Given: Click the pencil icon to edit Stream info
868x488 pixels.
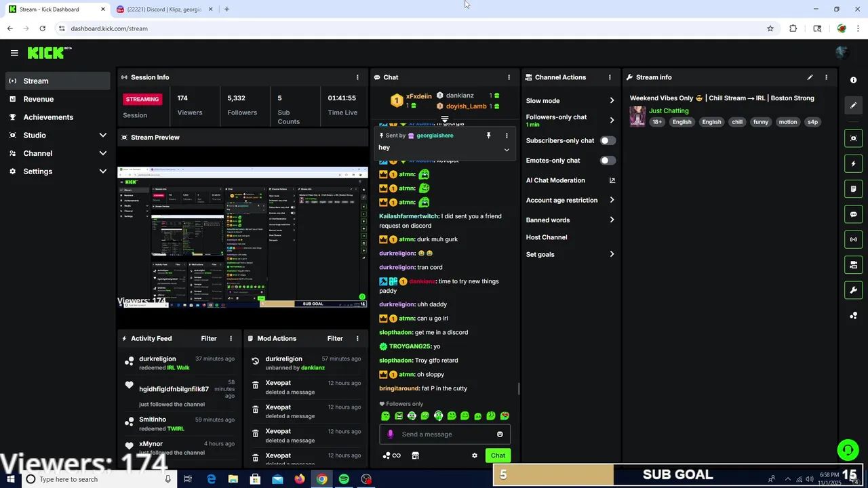Looking at the screenshot, I should point(810,77).
